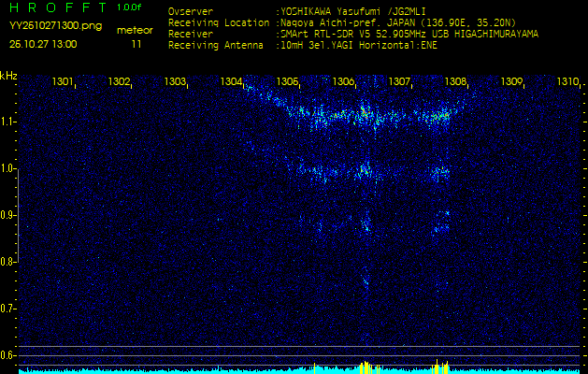This screenshot has height=374, width=588.
Task: Pick the 1310 time axis marker
Action: pyautogui.click(x=567, y=82)
